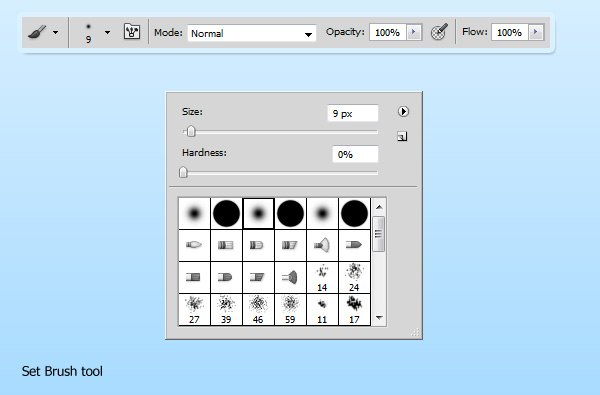
Task: Click the 'Mode:' label in options bar
Action: coord(168,33)
